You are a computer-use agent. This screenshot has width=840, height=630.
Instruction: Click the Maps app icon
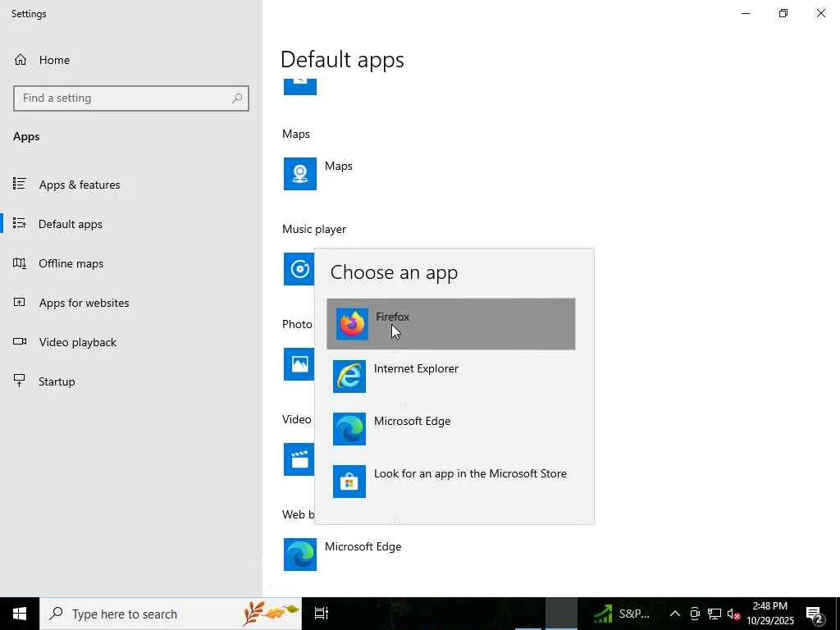tap(300, 174)
